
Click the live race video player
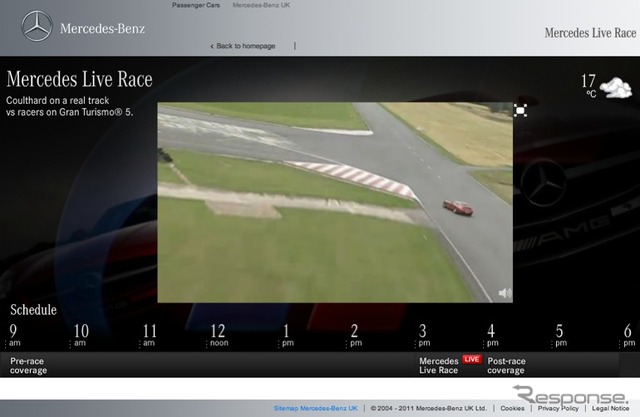(335, 202)
